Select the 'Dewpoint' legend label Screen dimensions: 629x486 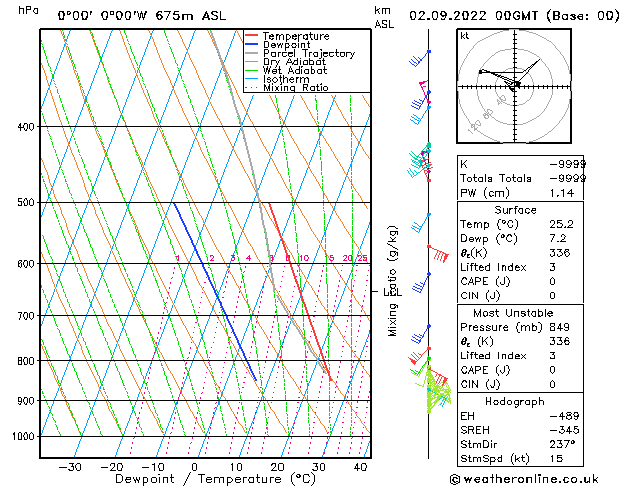pos(286,45)
